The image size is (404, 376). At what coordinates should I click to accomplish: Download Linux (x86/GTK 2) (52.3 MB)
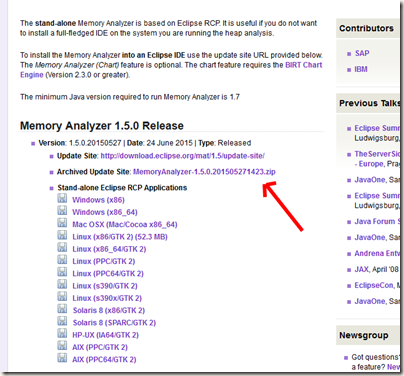[120, 237]
